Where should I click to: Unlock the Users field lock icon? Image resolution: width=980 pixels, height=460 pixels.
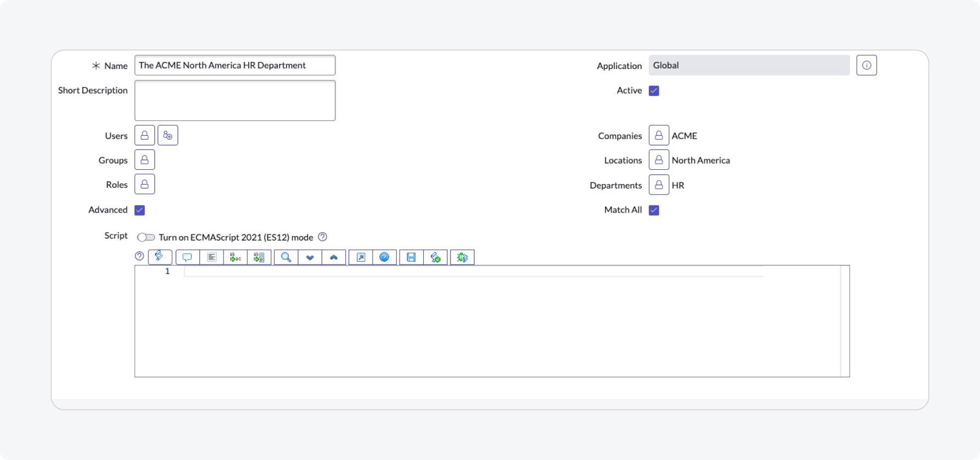click(x=145, y=135)
